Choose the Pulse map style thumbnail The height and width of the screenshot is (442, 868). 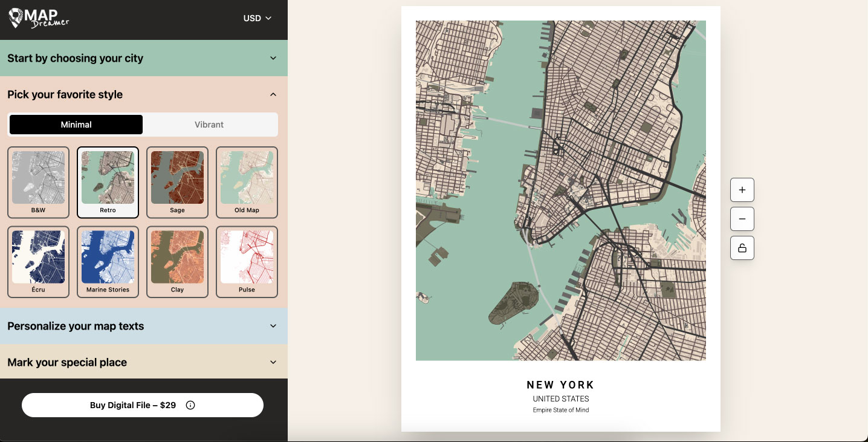click(x=247, y=262)
